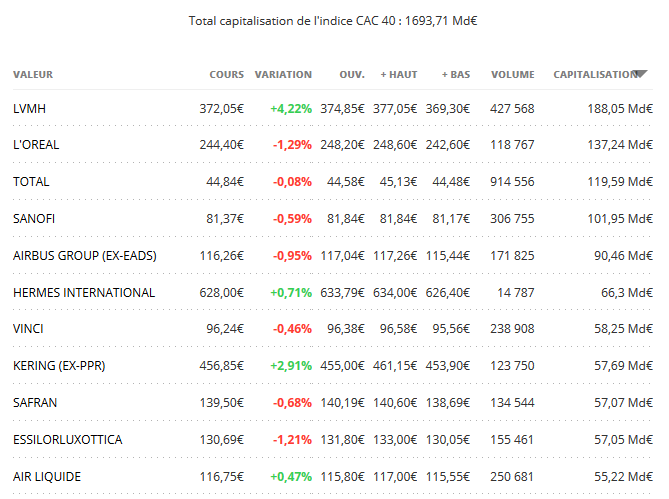Image resolution: width=669 pixels, height=499 pixels.
Task: Click AIRBUS price 116,26€
Action: point(221,256)
